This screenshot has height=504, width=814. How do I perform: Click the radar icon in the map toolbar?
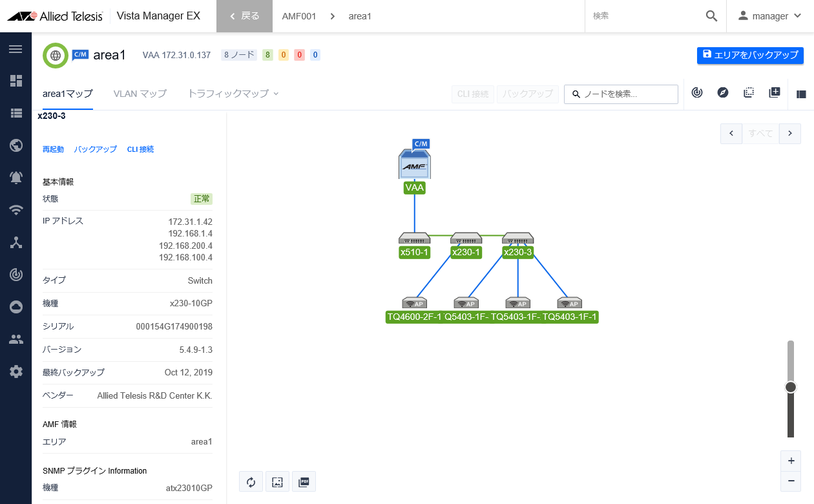697,92
